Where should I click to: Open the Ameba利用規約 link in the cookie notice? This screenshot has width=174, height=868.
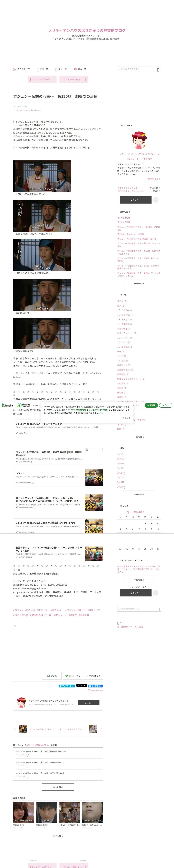[78, 410]
